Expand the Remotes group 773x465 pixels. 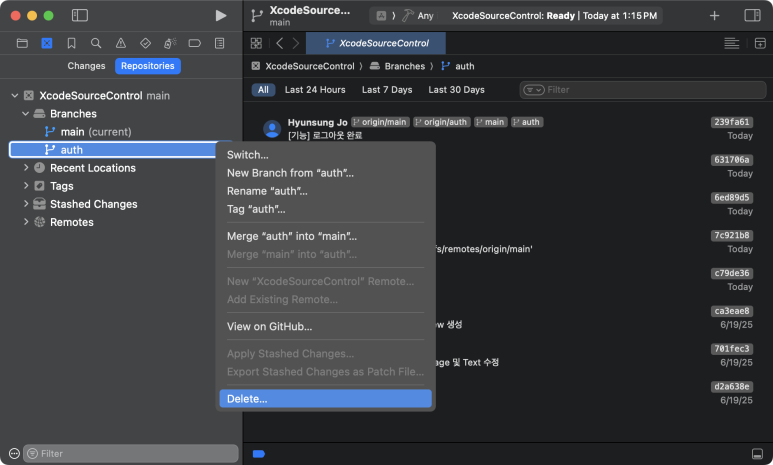coord(26,222)
